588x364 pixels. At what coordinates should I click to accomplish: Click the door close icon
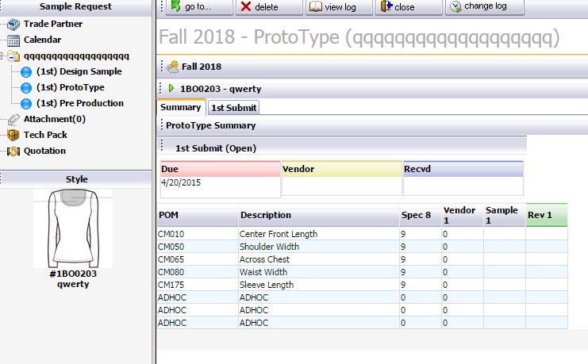(386, 6)
